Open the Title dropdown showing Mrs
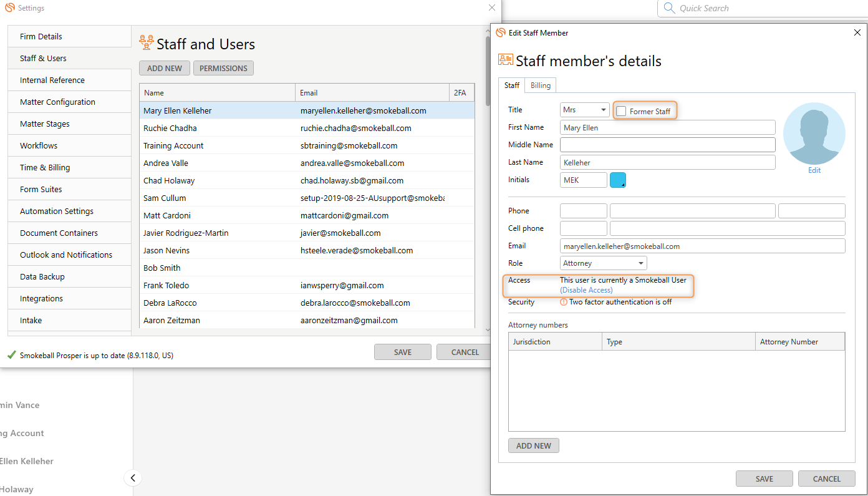The width and height of the screenshot is (868, 496). [585, 110]
